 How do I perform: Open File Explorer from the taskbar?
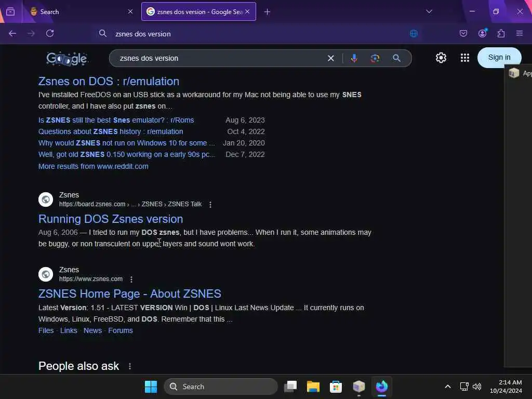[x=313, y=387]
